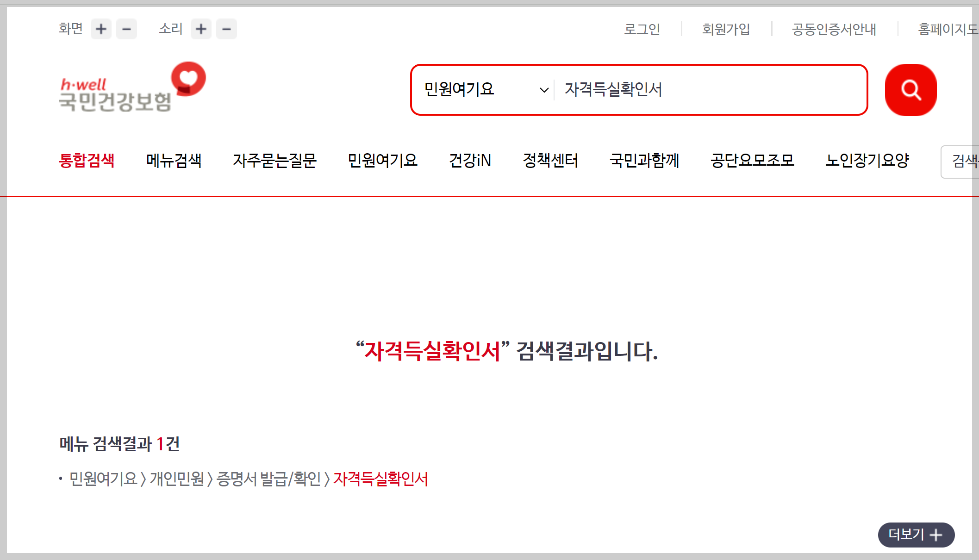Screen dimensions: 979x560
Task: Go to the 건강iN tab
Action: (x=470, y=161)
